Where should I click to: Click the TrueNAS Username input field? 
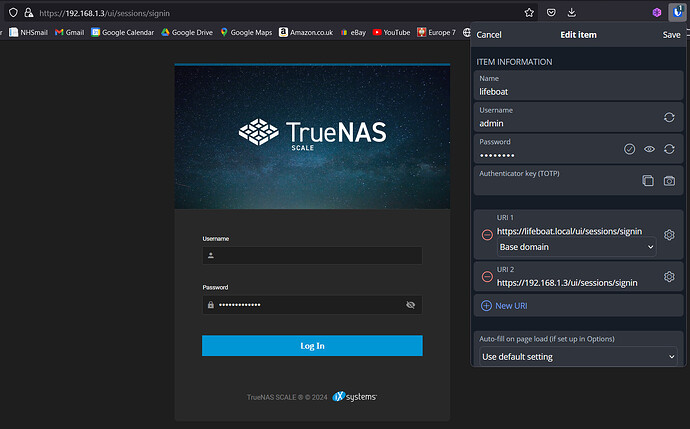312,255
